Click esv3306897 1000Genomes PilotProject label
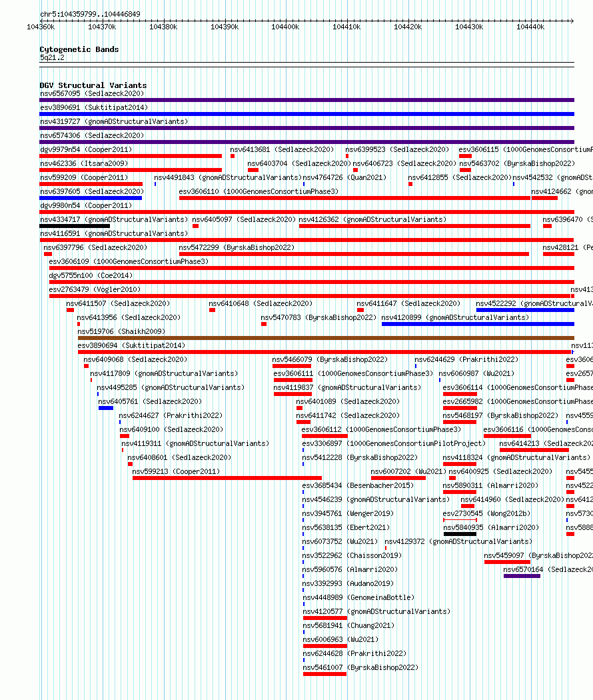 pyautogui.click(x=394, y=443)
